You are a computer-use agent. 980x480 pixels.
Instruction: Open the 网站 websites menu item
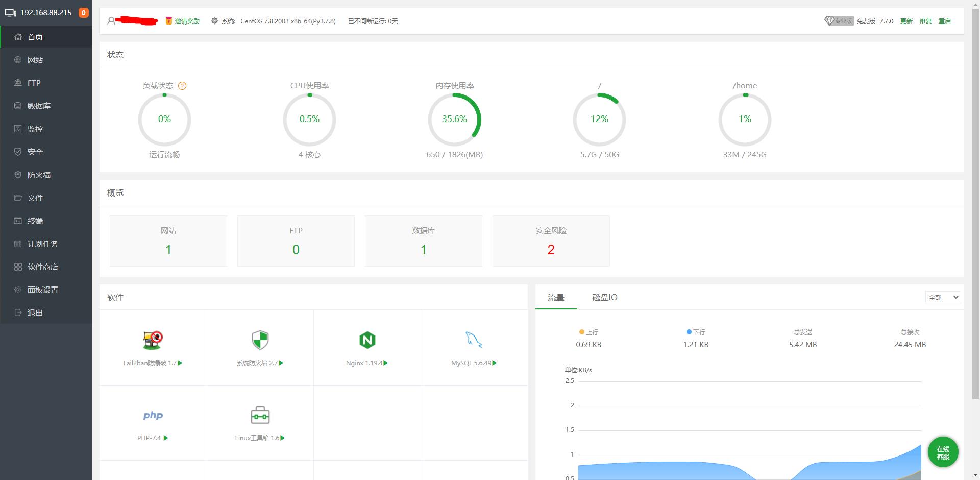pyautogui.click(x=46, y=60)
